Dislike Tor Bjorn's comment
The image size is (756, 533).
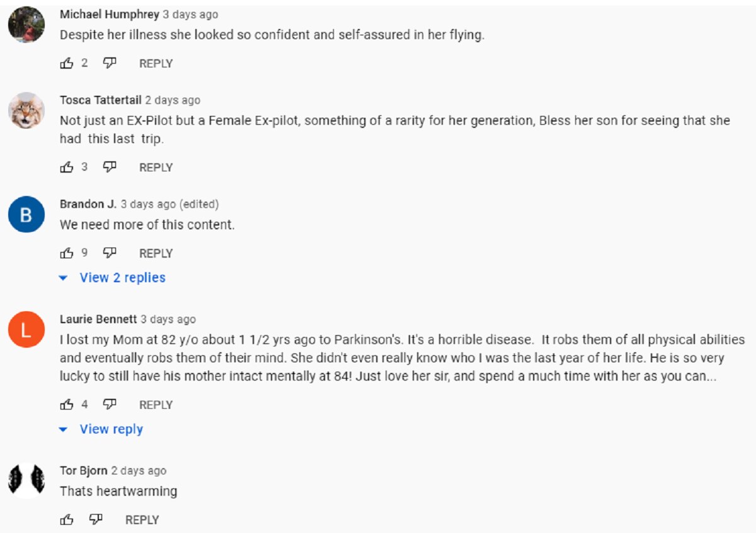click(96, 520)
